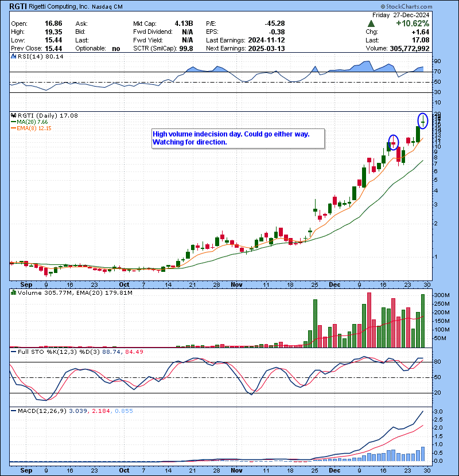The image size is (459, 476).
Task: Select the High value 19.35
Action: coord(53,32)
